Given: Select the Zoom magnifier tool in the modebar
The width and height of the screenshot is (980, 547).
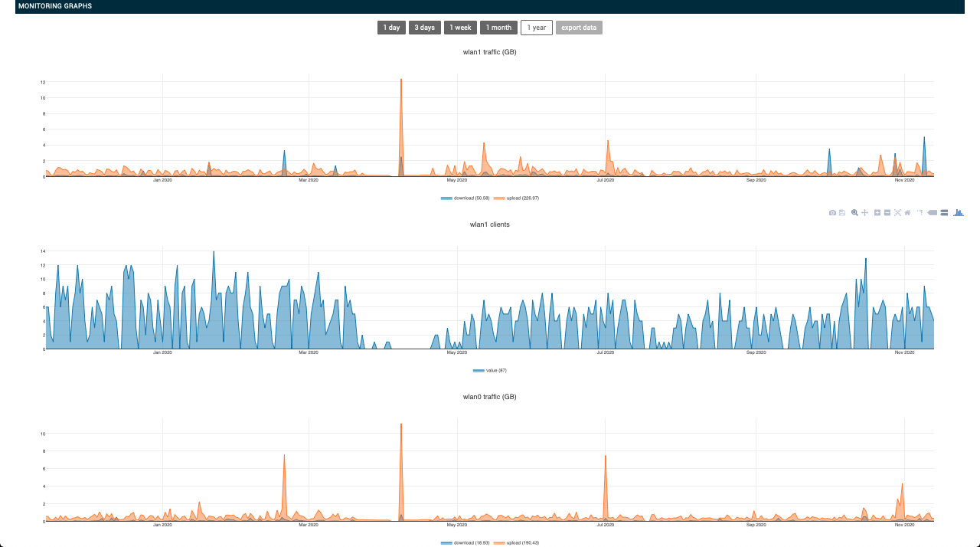Looking at the screenshot, I should coord(854,212).
